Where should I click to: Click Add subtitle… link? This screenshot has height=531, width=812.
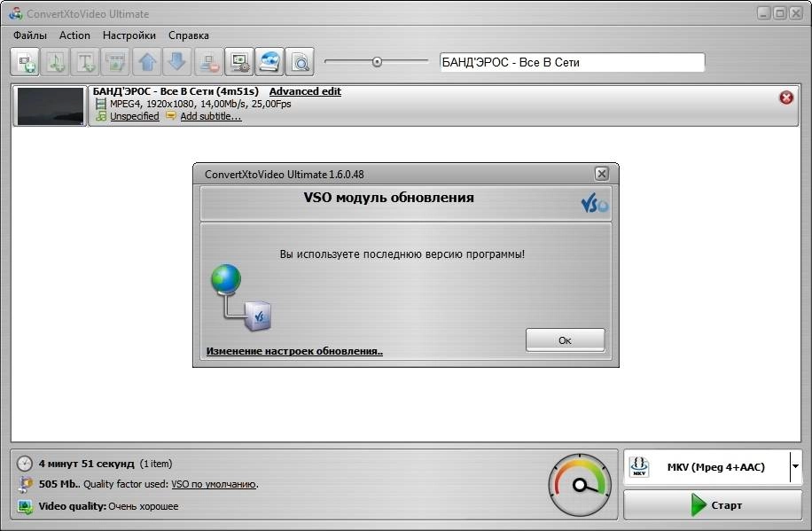click(x=211, y=116)
